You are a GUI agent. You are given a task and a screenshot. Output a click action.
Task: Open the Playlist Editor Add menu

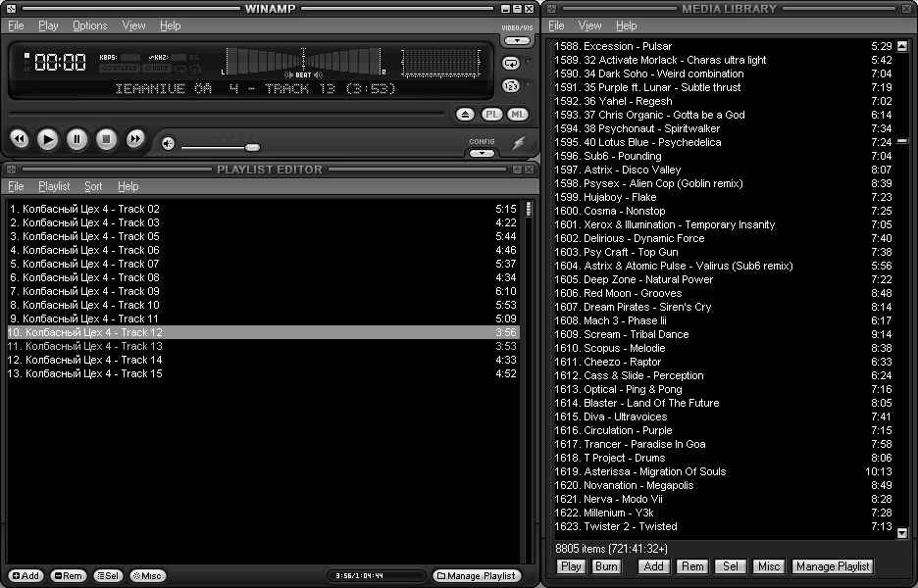point(25,576)
